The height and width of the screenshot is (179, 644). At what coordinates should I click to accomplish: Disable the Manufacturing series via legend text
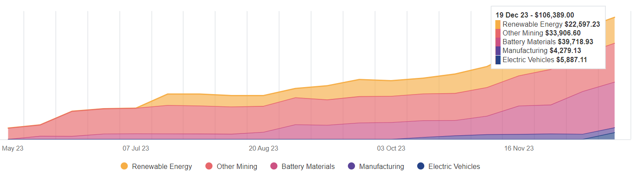[381, 166]
